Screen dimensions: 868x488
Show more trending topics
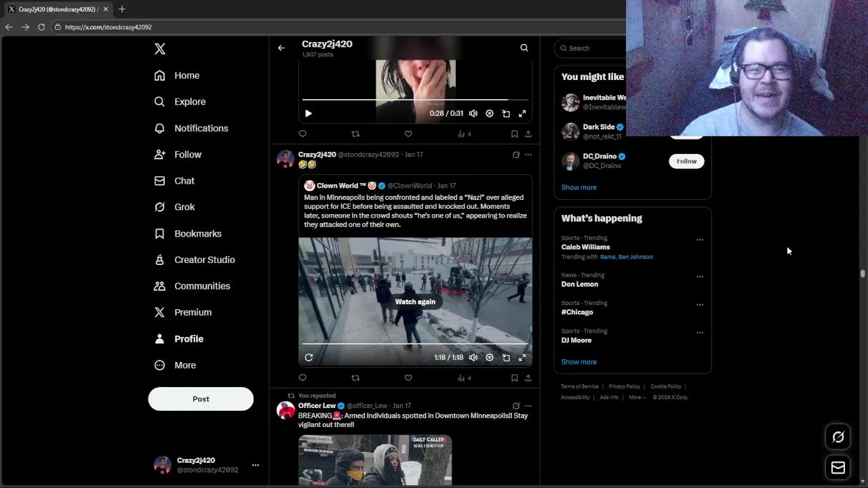pos(578,362)
